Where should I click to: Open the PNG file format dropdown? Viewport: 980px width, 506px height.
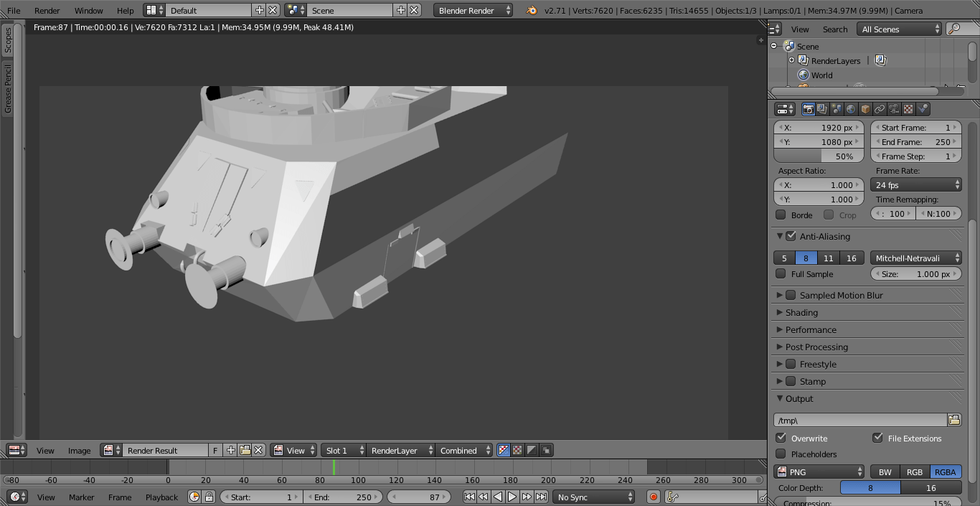pyautogui.click(x=819, y=472)
